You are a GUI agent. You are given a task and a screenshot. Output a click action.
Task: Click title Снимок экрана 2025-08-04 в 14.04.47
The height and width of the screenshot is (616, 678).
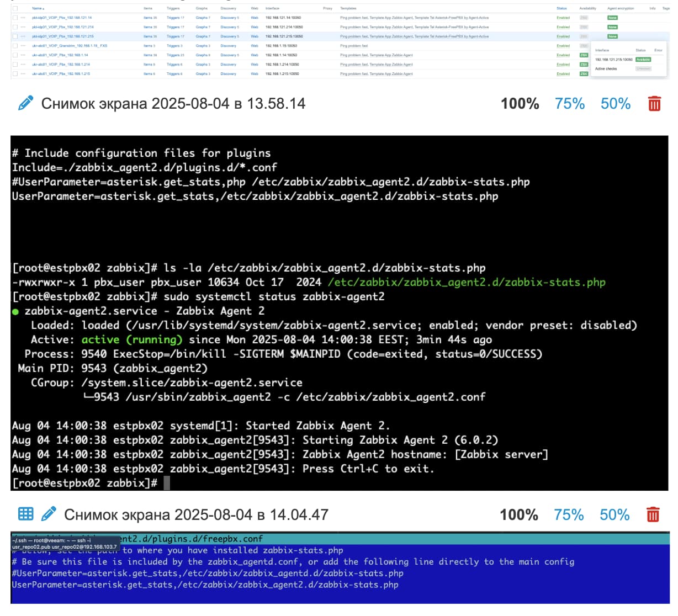click(196, 514)
